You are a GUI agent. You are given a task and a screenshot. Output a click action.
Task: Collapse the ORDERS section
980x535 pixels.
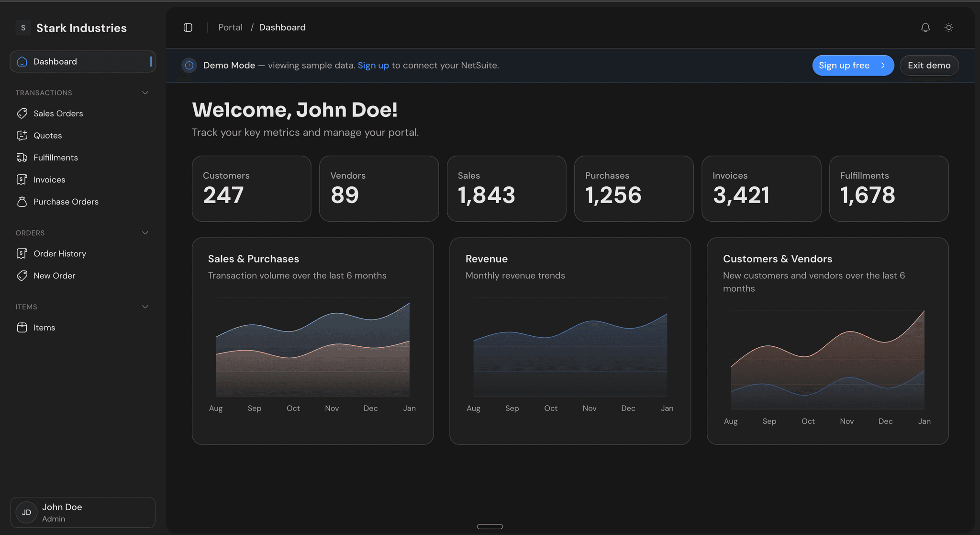coord(145,233)
